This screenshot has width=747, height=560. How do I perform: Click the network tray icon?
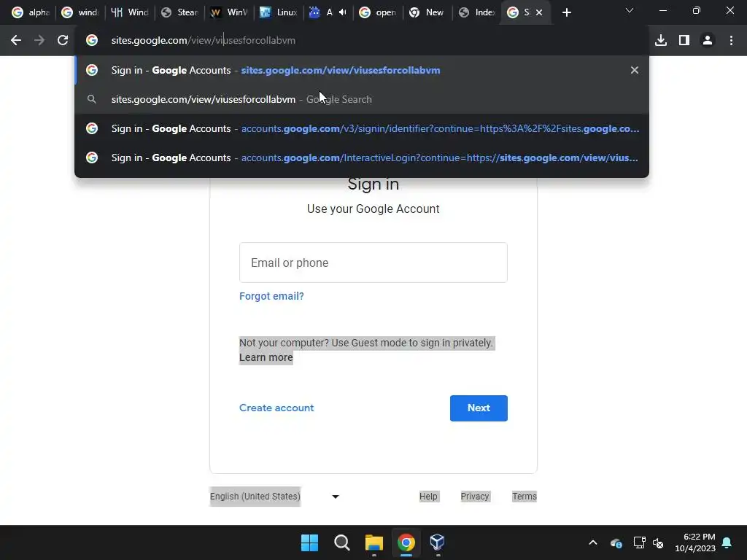(x=639, y=542)
